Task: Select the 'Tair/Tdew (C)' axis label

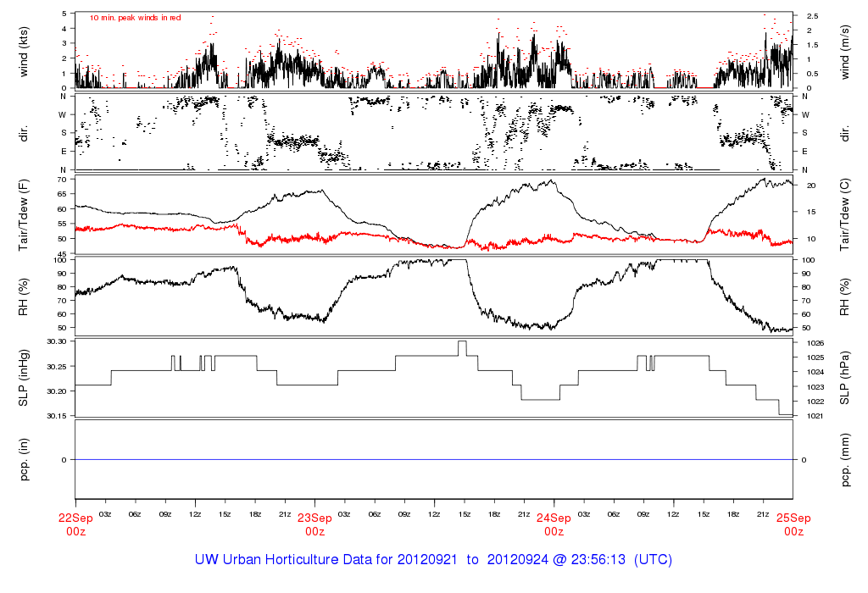Action: (844, 214)
